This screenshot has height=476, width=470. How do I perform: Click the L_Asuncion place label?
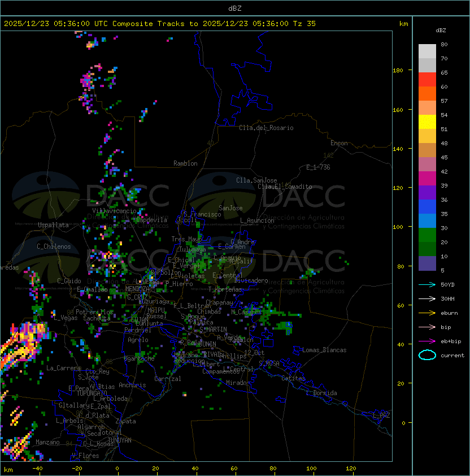tap(257, 220)
